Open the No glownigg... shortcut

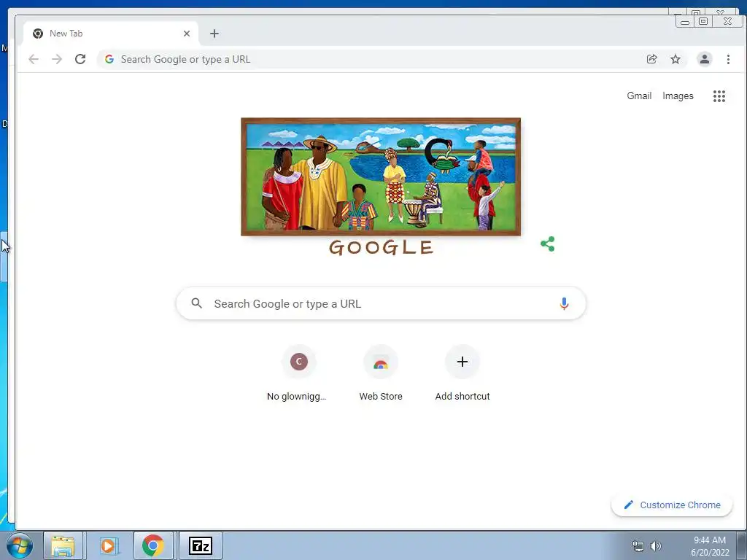298,374
